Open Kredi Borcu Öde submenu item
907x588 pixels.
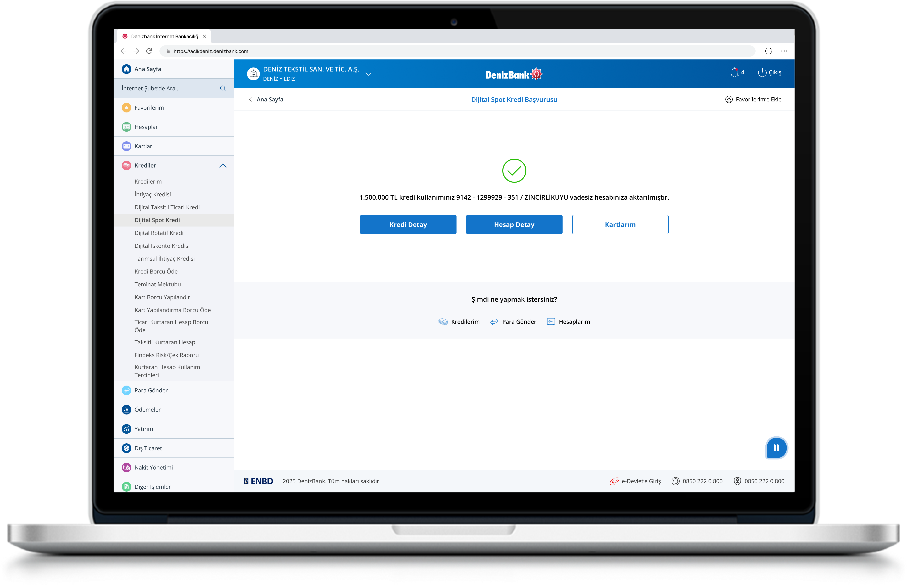pos(156,271)
